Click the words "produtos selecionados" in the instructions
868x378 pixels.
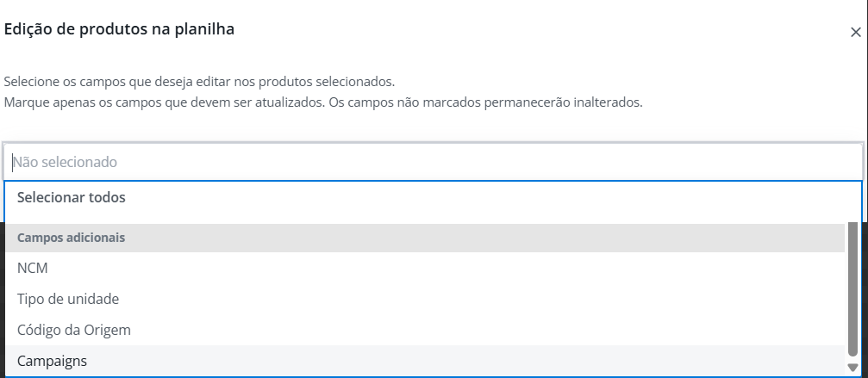(x=328, y=82)
